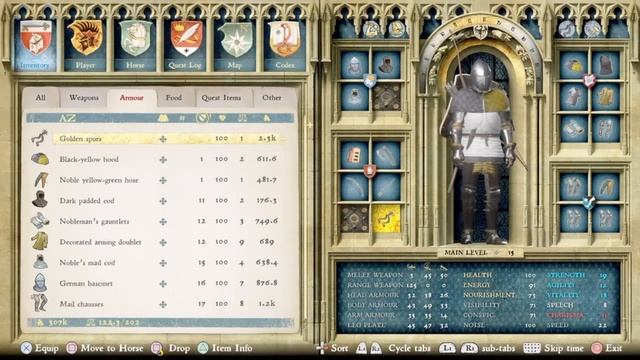Click equipped marker beside Golden spurs
The width and height of the screenshot is (640, 360).
pyautogui.click(x=163, y=139)
